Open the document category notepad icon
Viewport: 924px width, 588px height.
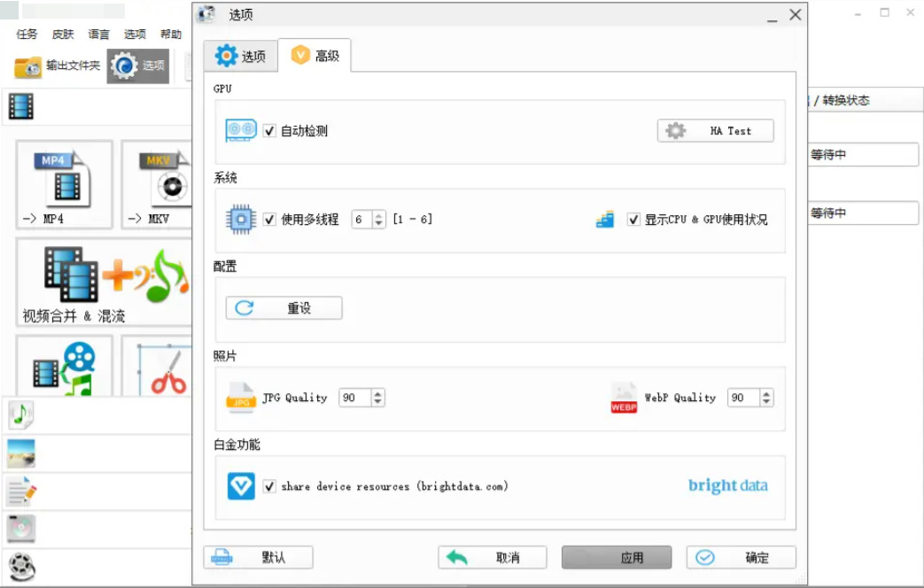(x=21, y=492)
